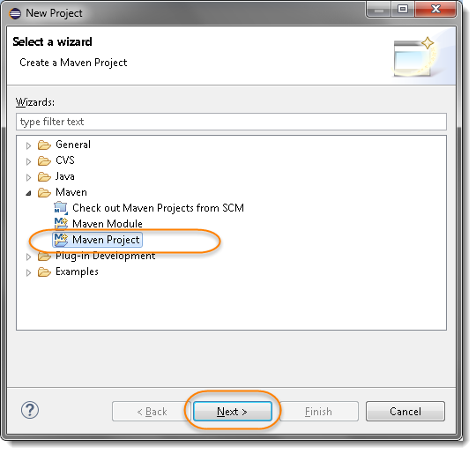Screen dimensions: 476x454
Task: Maximize the New Project window
Action: (x=403, y=9)
